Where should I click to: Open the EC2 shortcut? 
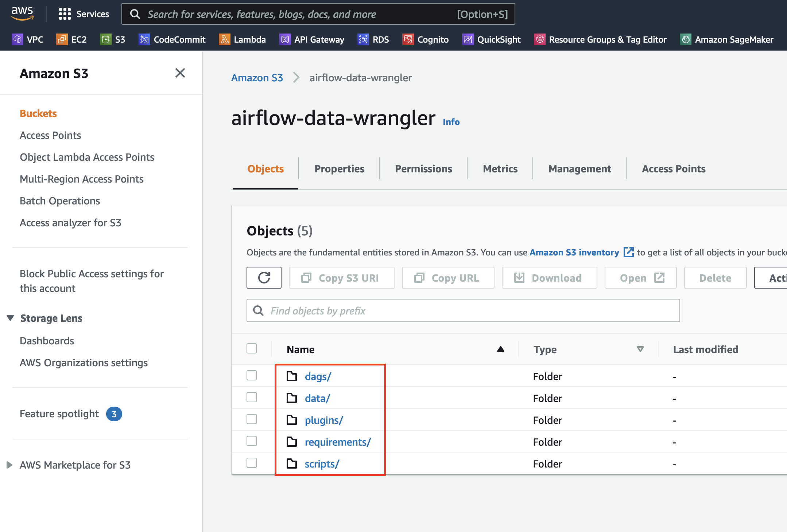coord(71,39)
